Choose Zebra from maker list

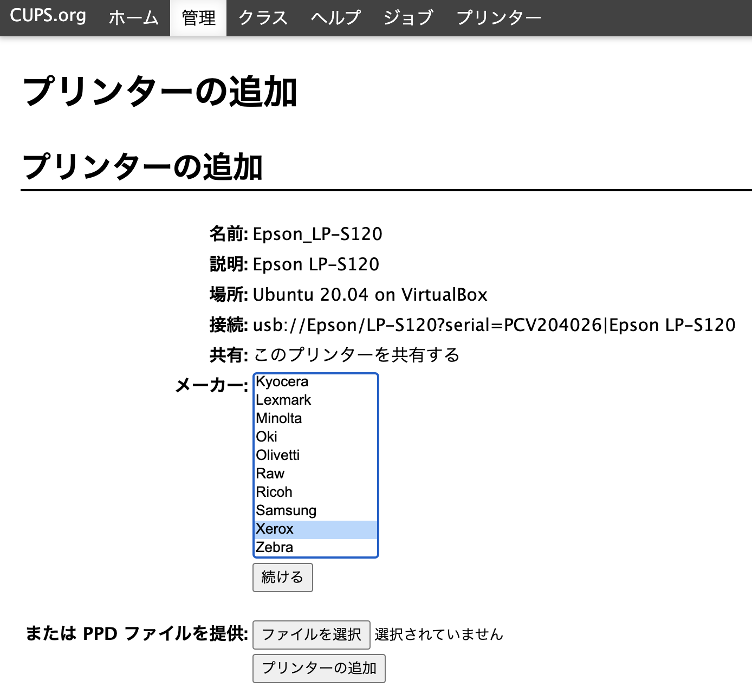point(316,548)
